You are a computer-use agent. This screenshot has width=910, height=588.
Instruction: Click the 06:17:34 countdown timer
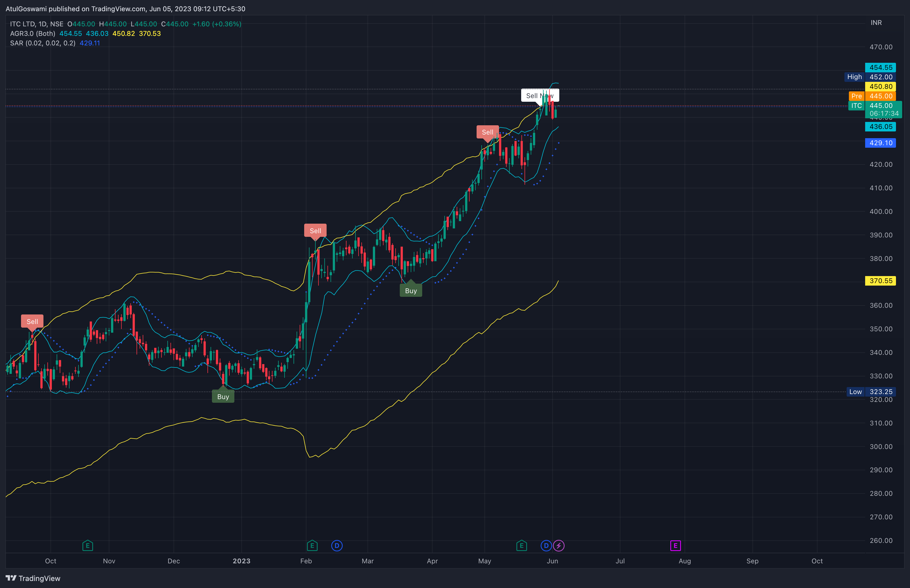pos(884,114)
